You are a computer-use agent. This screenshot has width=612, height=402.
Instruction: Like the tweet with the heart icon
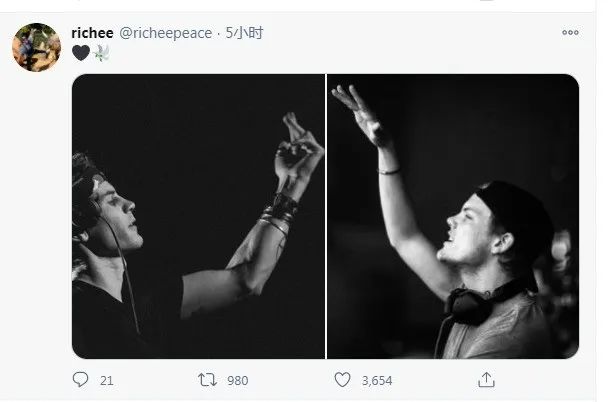[x=342, y=380]
